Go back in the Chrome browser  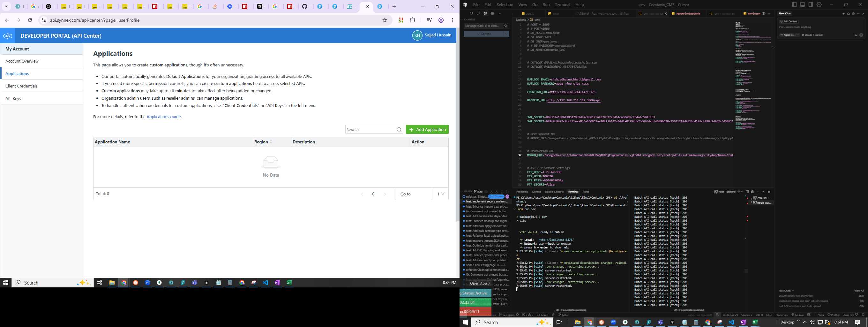click(7, 20)
